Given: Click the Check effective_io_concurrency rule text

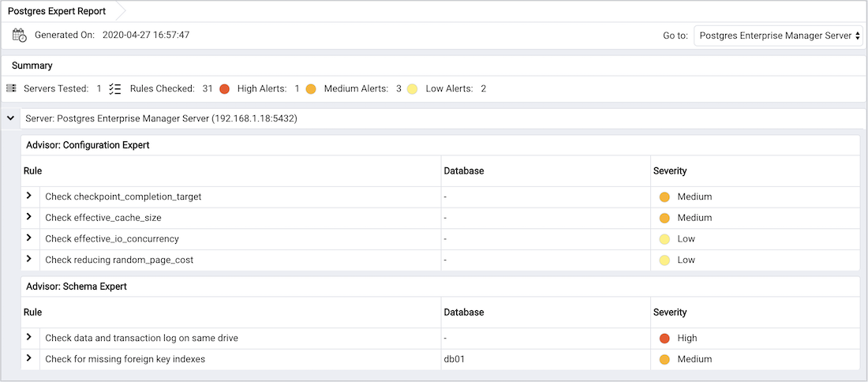Looking at the screenshot, I should tap(112, 239).
